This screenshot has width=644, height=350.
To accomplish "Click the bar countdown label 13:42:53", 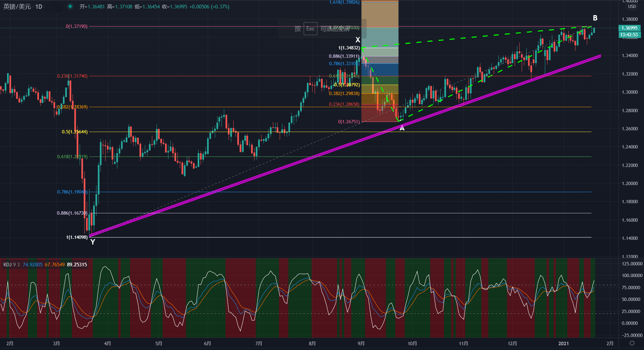I will pos(630,35).
